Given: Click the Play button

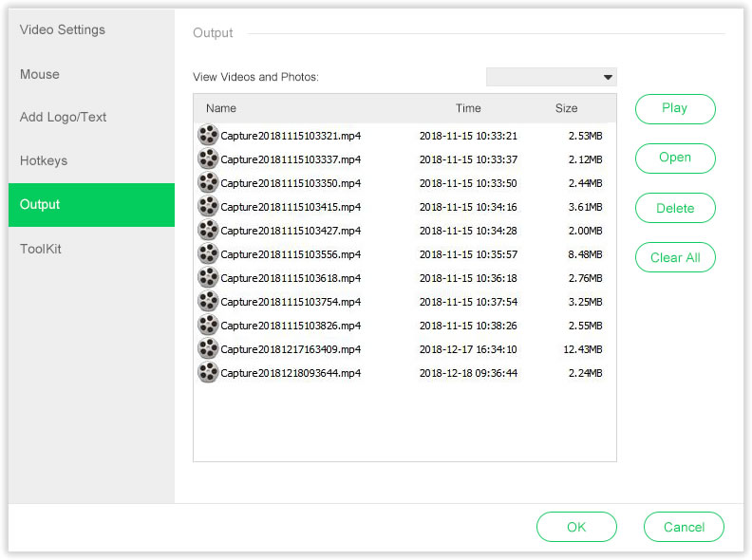Looking at the screenshot, I should point(675,109).
